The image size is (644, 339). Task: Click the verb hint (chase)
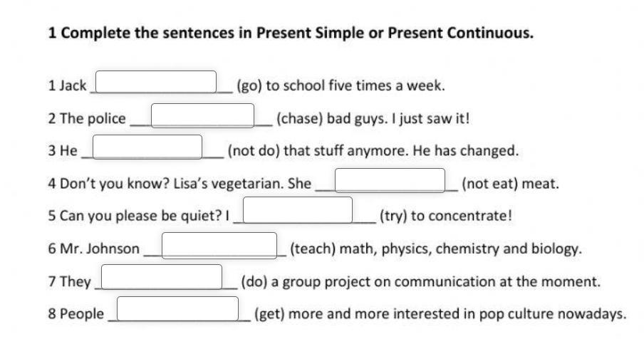pos(299,119)
